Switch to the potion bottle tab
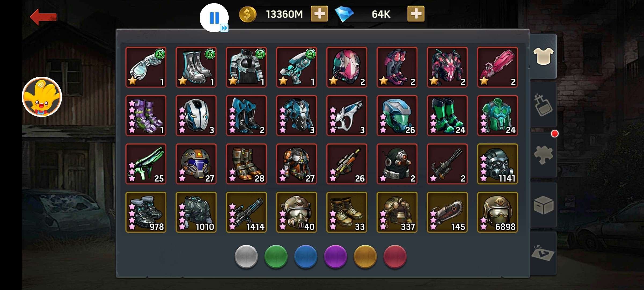This screenshot has width=644, height=290. point(543,105)
